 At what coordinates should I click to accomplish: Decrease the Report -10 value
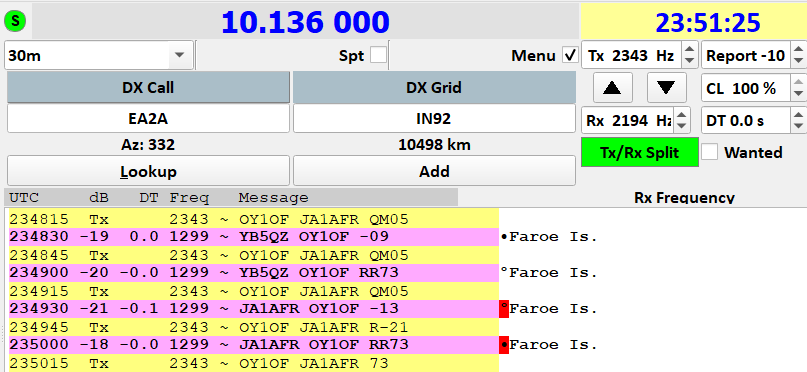[797, 61]
